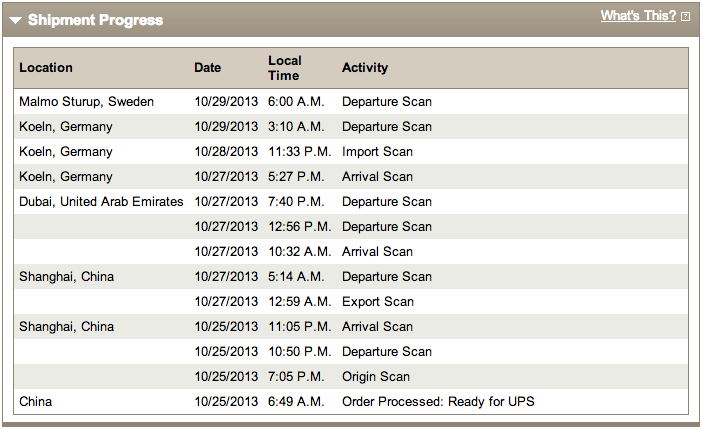Image resolution: width=702 pixels, height=430 pixels.
Task: Select the 6:49 A.M. time entry
Action: pos(296,402)
